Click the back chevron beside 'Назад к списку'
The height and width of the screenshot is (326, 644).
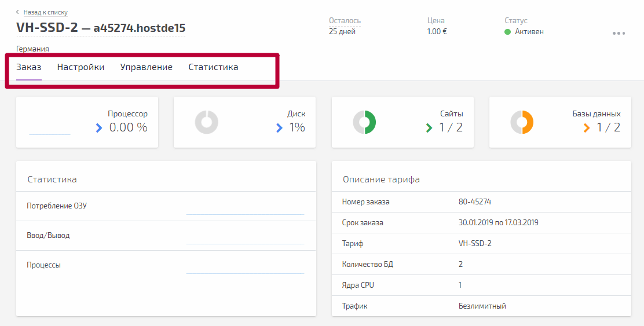click(x=17, y=12)
